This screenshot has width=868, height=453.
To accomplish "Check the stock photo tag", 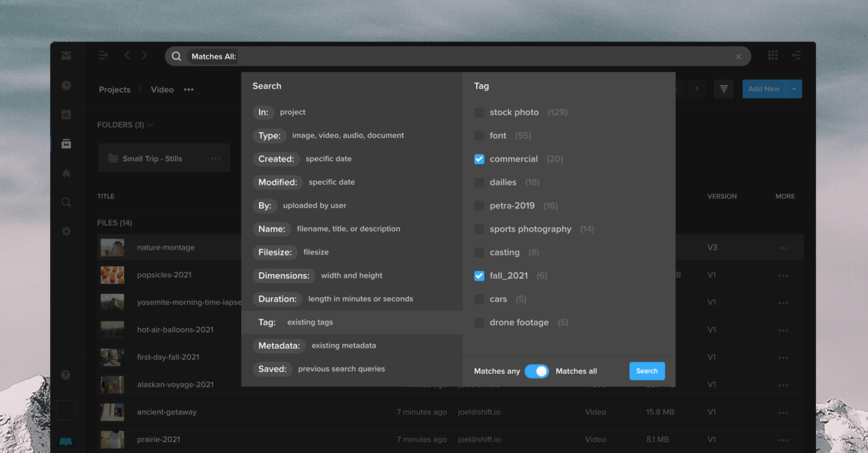I will (479, 112).
